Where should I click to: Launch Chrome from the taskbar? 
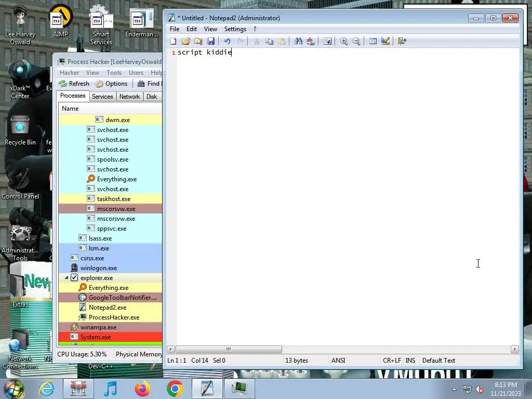pyautogui.click(x=175, y=389)
